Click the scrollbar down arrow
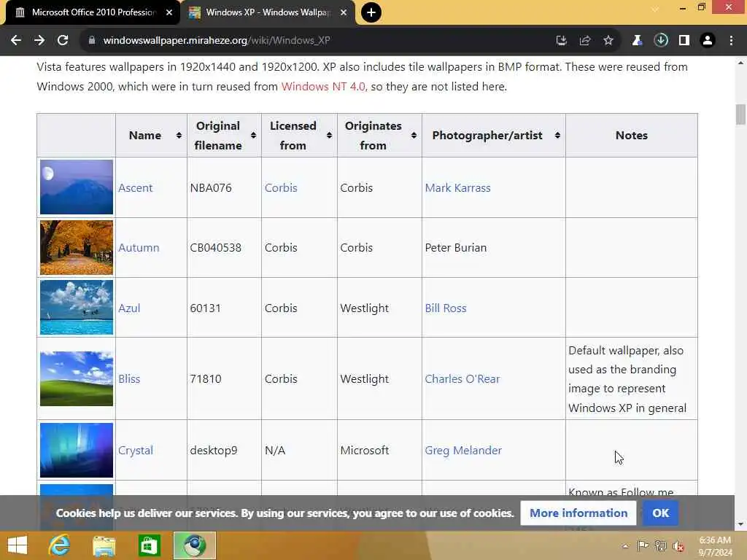The height and width of the screenshot is (560, 747). [x=740, y=525]
